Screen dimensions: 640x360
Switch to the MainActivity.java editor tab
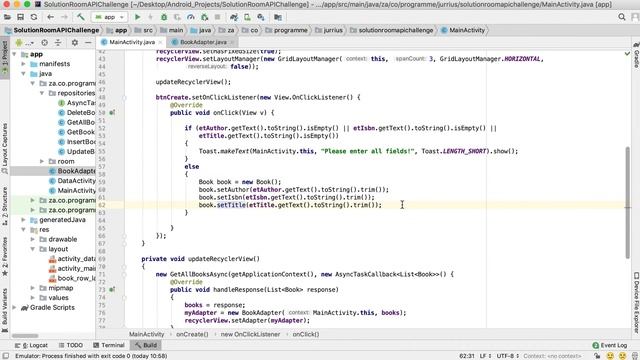pyautogui.click(x=132, y=42)
